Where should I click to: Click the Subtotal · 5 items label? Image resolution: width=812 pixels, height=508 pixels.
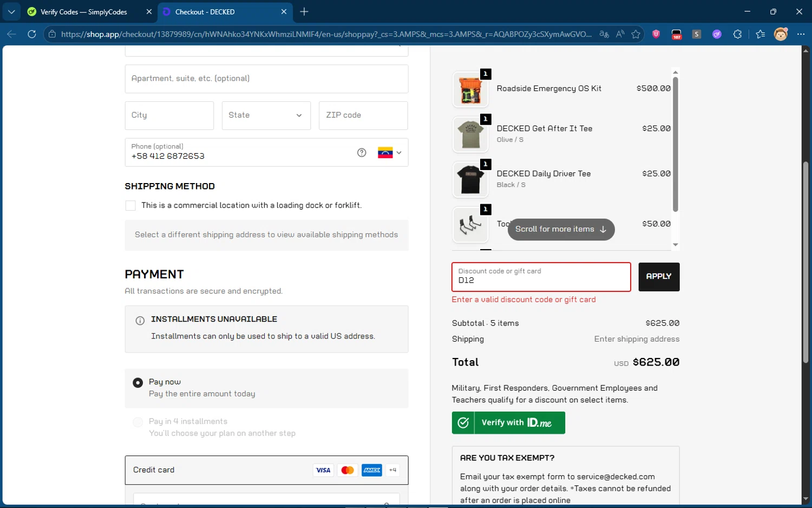click(x=486, y=323)
